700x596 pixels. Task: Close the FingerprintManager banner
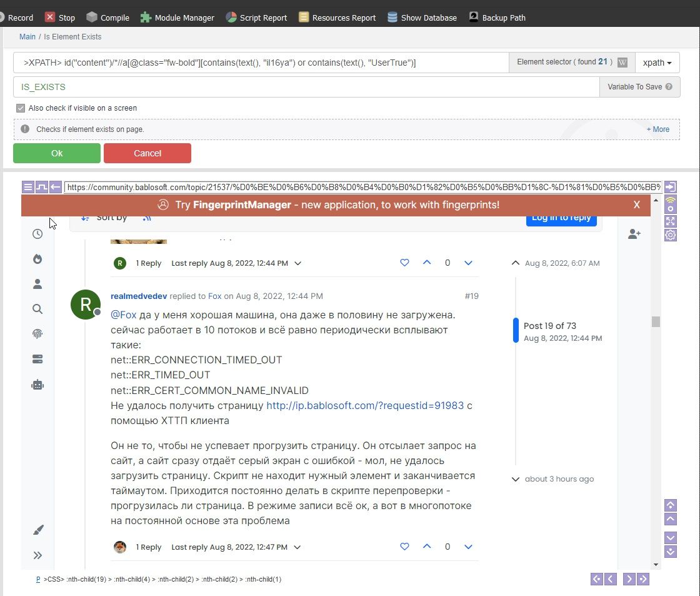pos(636,205)
